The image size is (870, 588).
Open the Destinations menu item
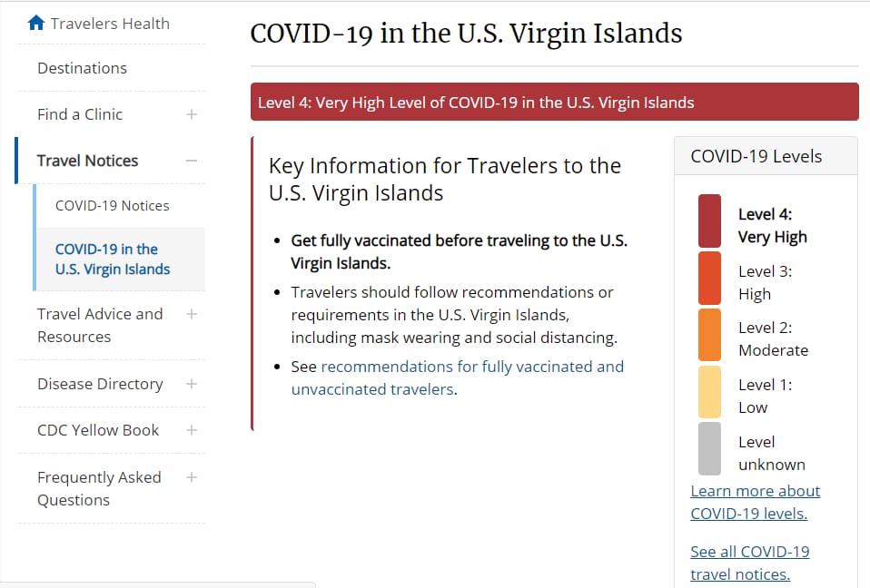[82, 68]
